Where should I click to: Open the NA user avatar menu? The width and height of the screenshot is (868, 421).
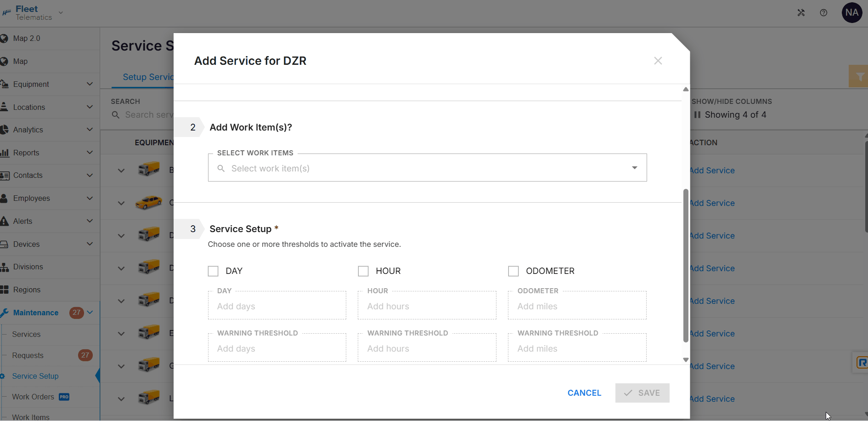pos(851,12)
